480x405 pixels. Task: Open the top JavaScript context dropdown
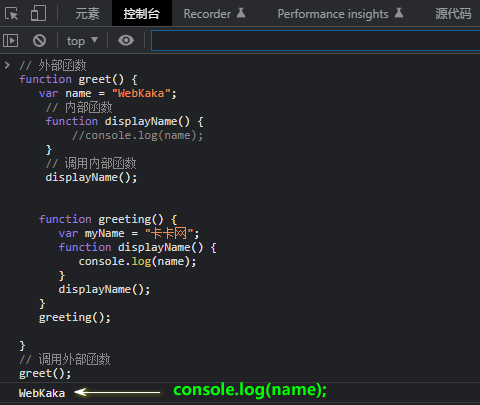82,41
